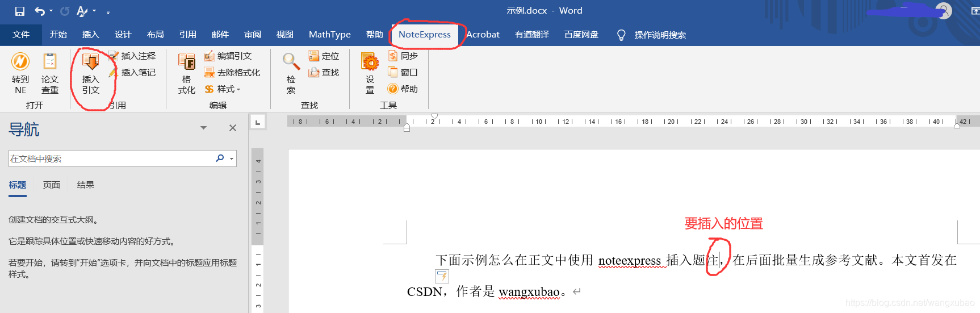Click the ribbon display options icon
The width and height of the screenshot is (980, 313).
[975, 11]
